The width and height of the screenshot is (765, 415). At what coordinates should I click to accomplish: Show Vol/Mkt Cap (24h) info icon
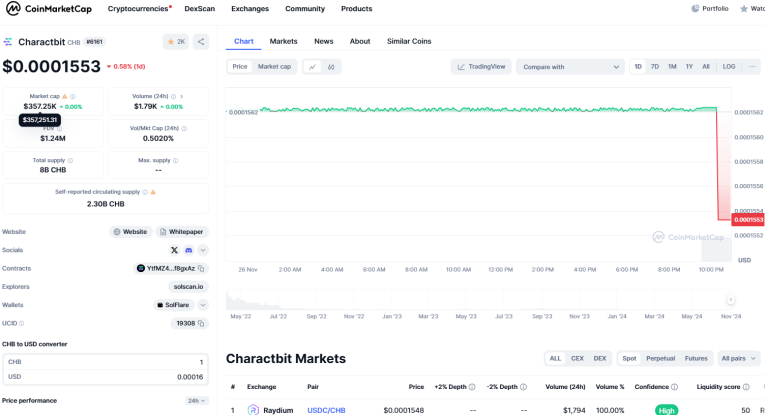(x=184, y=129)
